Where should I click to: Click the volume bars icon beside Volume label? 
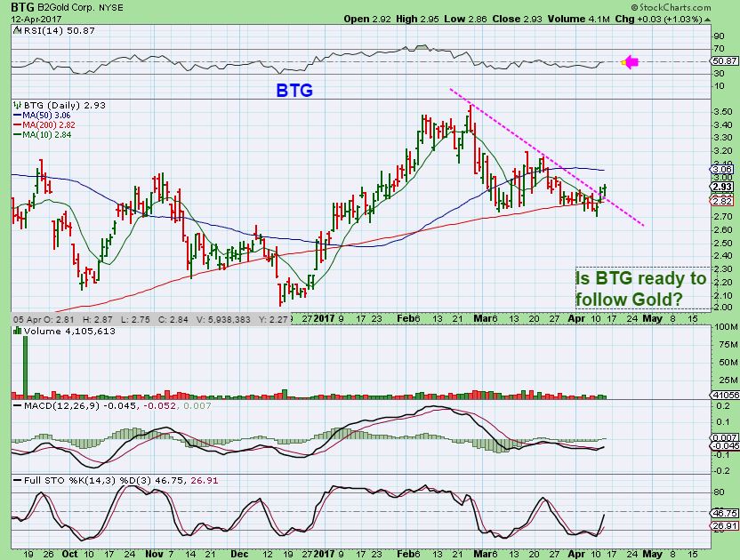(18, 331)
